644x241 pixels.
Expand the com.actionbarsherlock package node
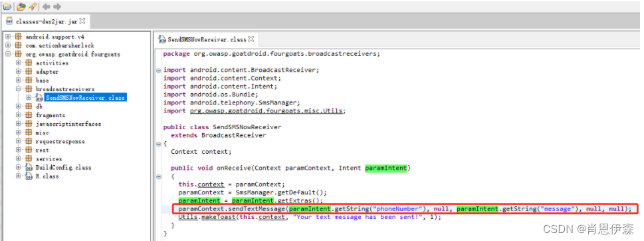(x=8, y=45)
